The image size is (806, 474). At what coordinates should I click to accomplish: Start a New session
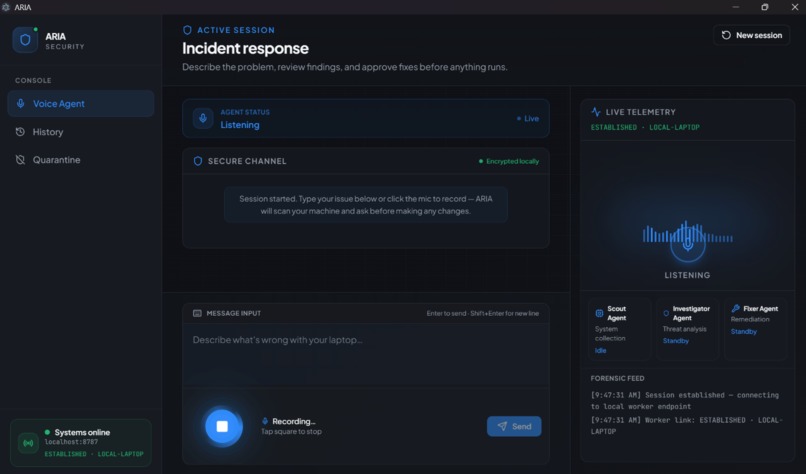752,35
